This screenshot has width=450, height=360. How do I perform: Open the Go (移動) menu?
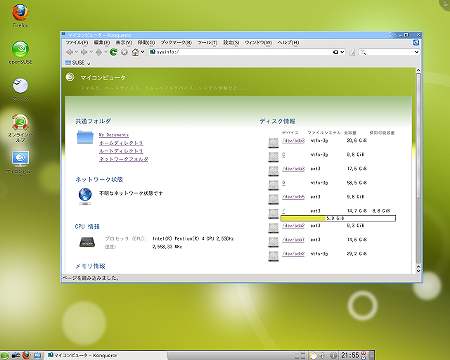click(x=146, y=43)
